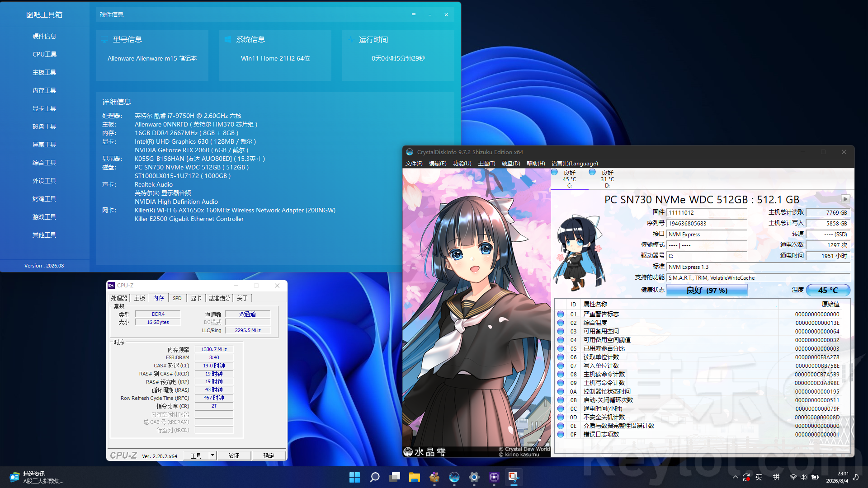
Task: Select 硬件信息 in the toolbox sidebar
Action: click(44, 36)
